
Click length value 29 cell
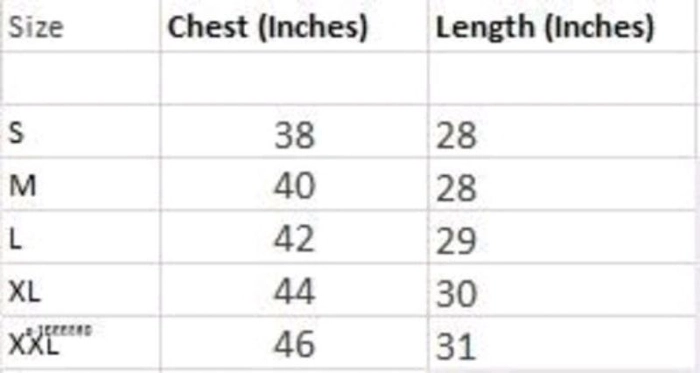[x=562, y=237]
